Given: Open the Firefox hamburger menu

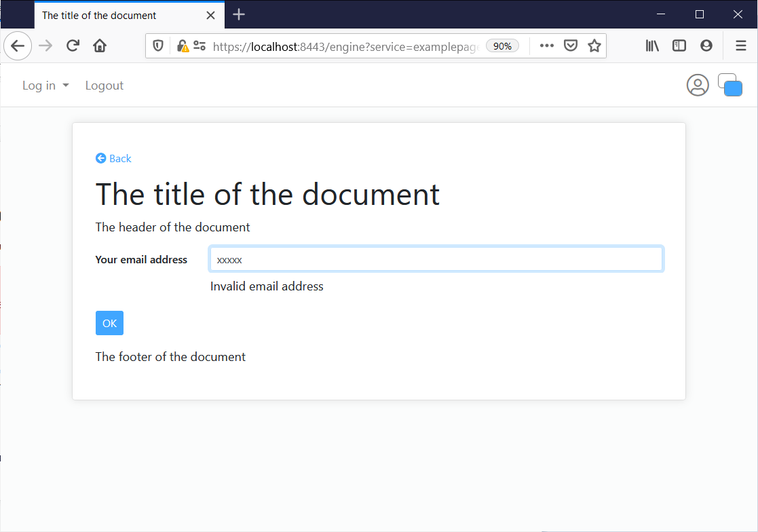Looking at the screenshot, I should 740,46.
